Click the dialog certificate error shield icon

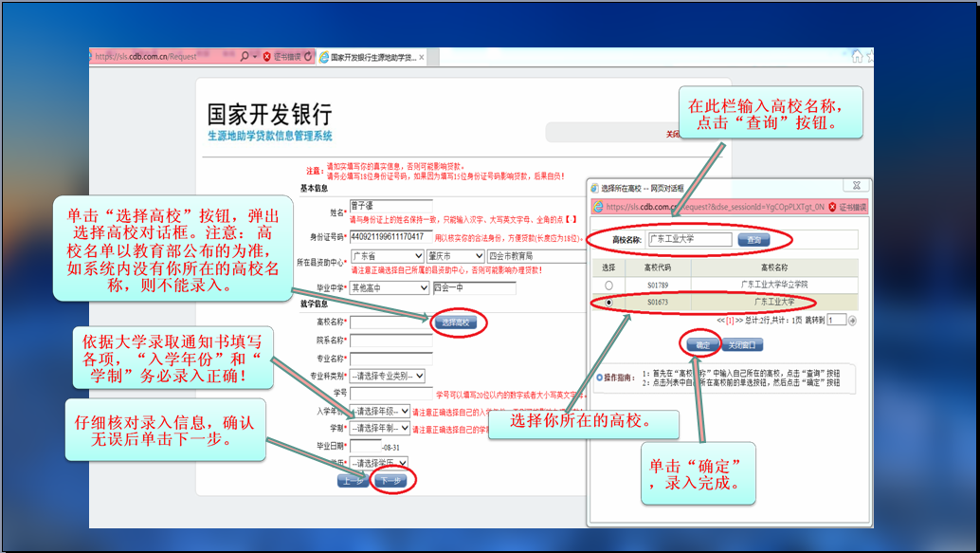coord(832,207)
